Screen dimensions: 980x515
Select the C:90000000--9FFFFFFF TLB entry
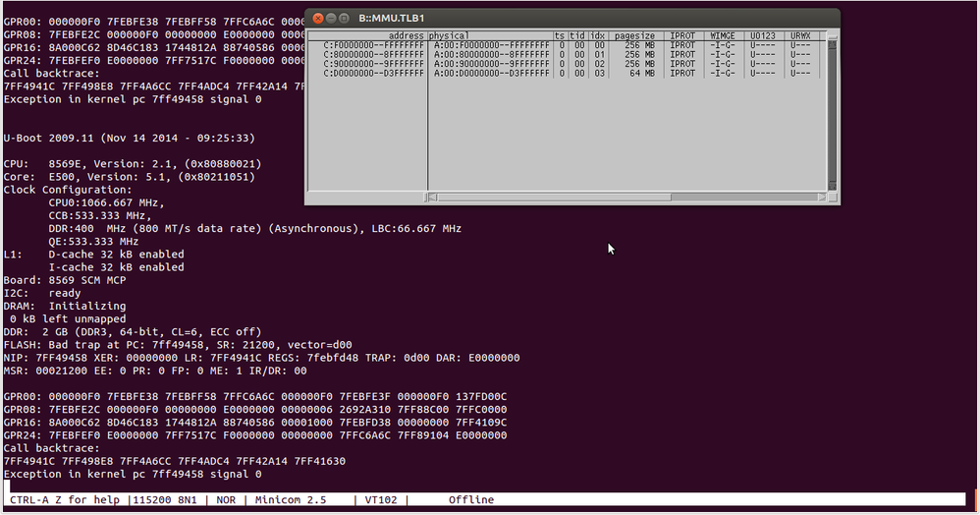pyautogui.click(x=567, y=64)
